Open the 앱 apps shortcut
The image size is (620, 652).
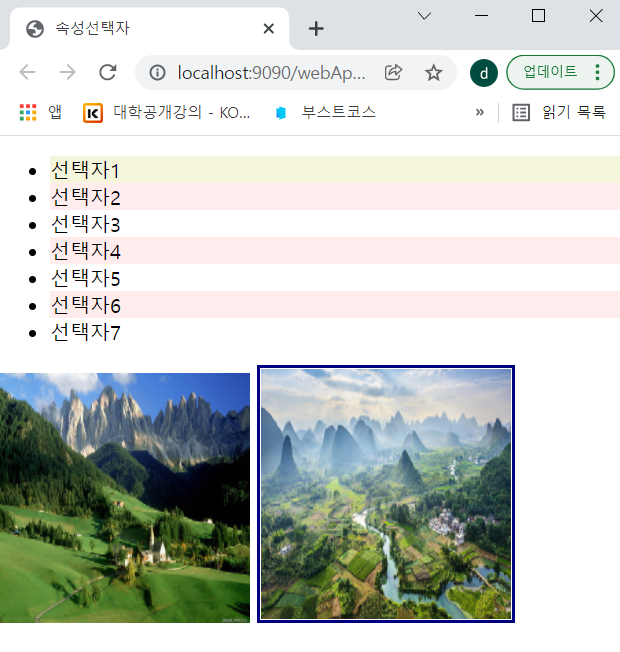point(41,113)
